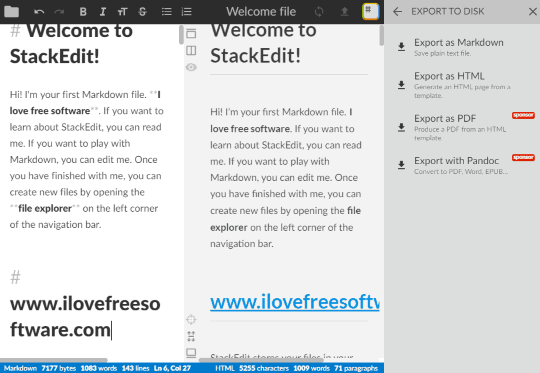Close the Export to Disk side panel
540x373 pixels.
point(532,12)
